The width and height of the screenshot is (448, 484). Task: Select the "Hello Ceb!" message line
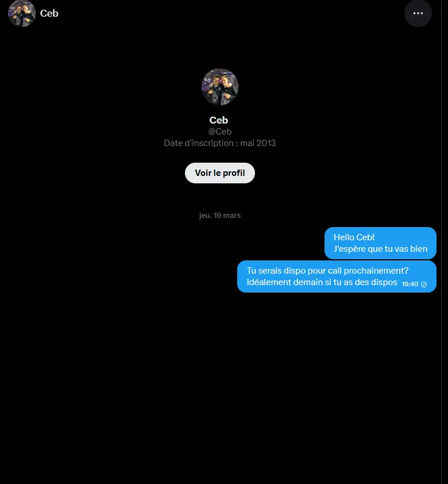(x=354, y=237)
